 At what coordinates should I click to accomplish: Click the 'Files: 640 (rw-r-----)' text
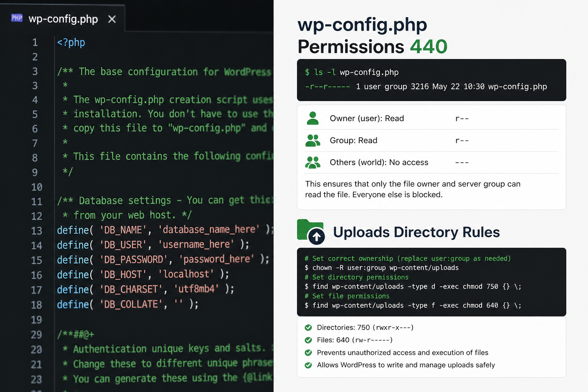(x=354, y=340)
